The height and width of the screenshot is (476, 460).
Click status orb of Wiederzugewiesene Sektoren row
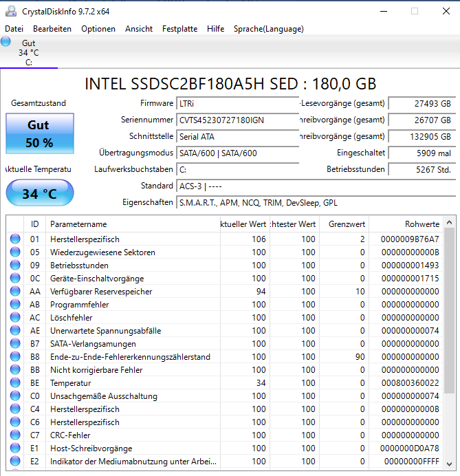click(x=15, y=252)
